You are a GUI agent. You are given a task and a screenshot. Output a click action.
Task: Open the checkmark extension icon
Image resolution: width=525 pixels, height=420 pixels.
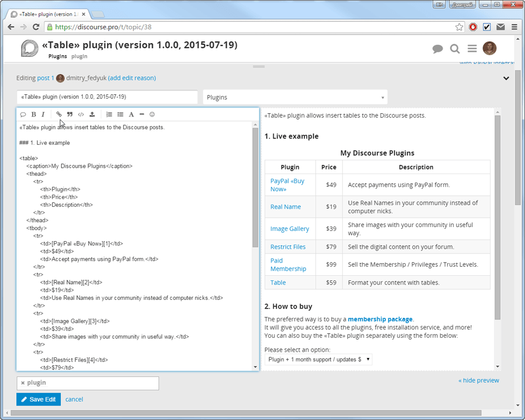pos(487,27)
